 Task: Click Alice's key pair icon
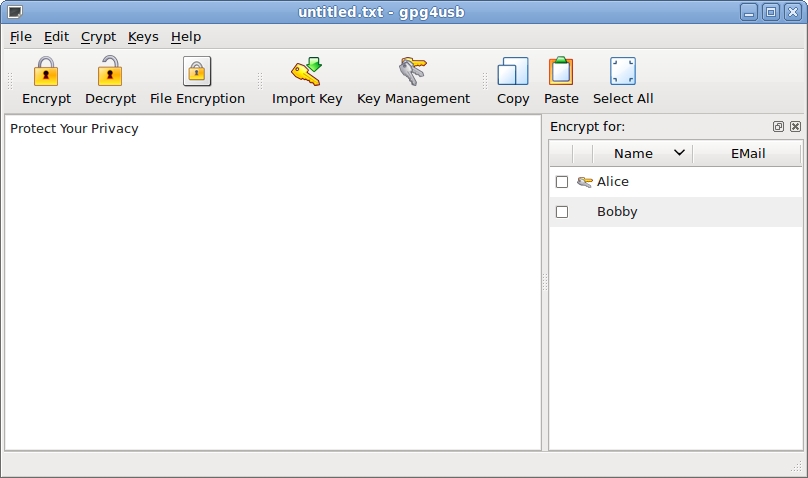tap(584, 182)
